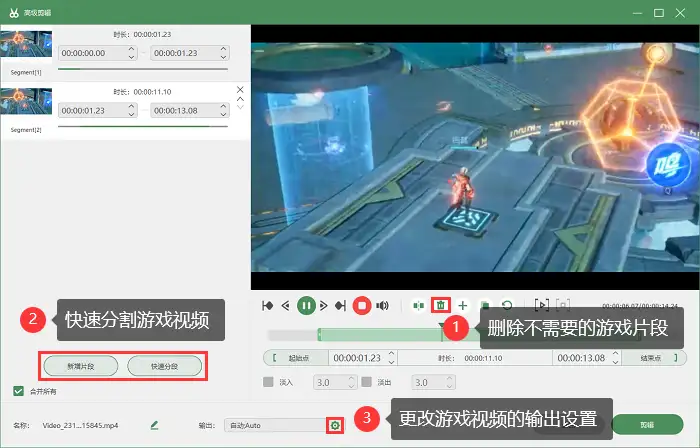Click the split segment icon
700x448 pixels.
[x=419, y=306]
